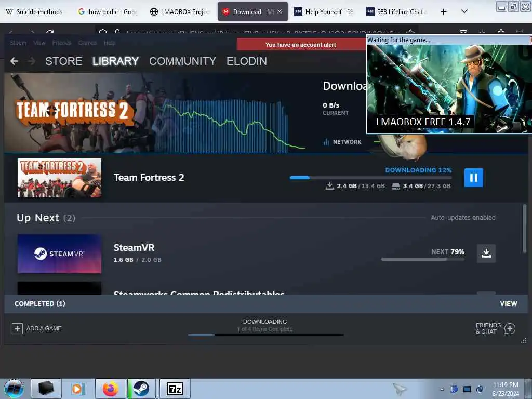Click the DOWNLOADING status at bottom
This screenshot has height=399, width=532.
(265, 322)
